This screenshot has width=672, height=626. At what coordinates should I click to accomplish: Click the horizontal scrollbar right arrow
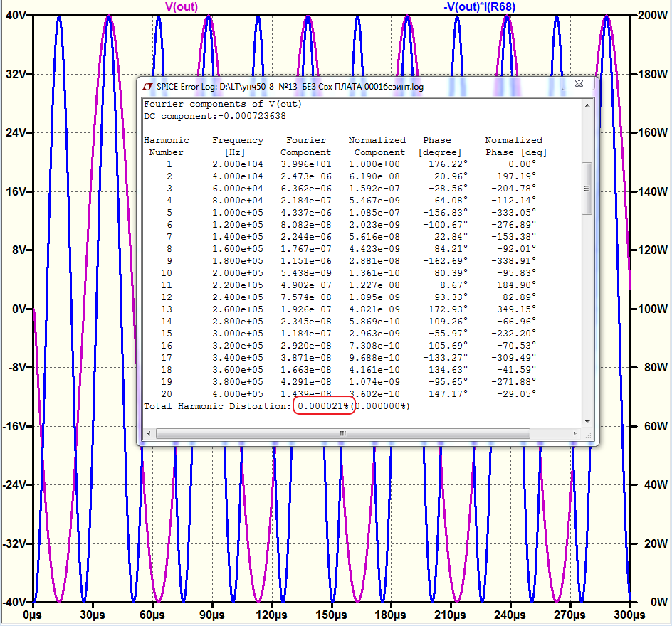(574, 433)
